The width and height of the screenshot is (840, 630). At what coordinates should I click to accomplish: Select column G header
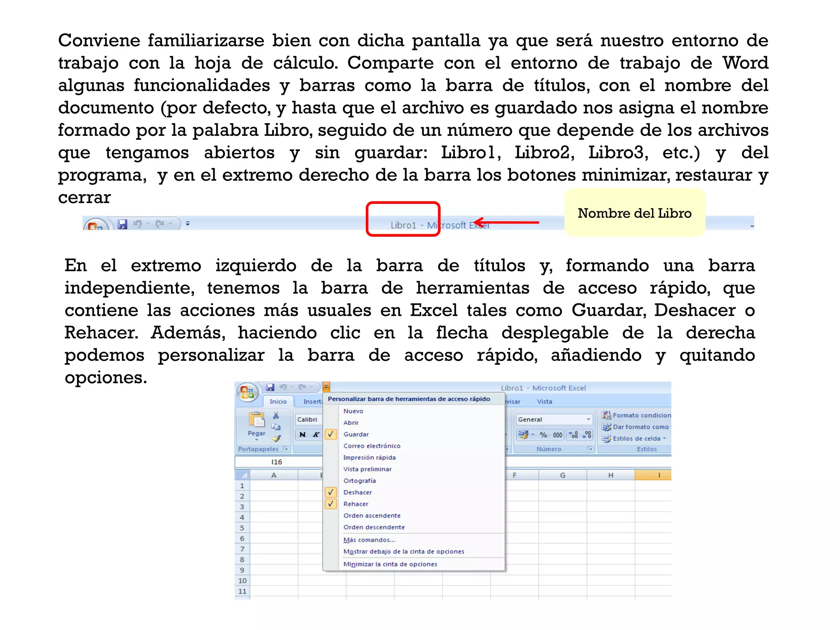point(563,475)
